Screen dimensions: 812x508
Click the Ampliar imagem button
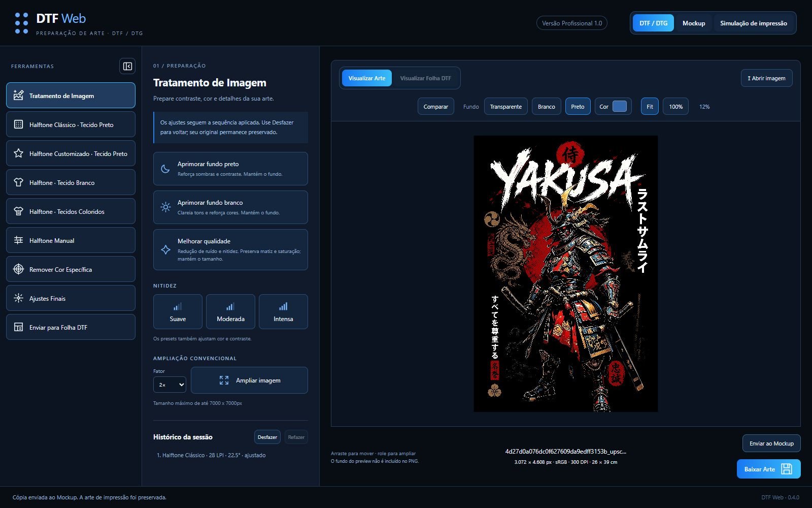pyautogui.click(x=249, y=380)
